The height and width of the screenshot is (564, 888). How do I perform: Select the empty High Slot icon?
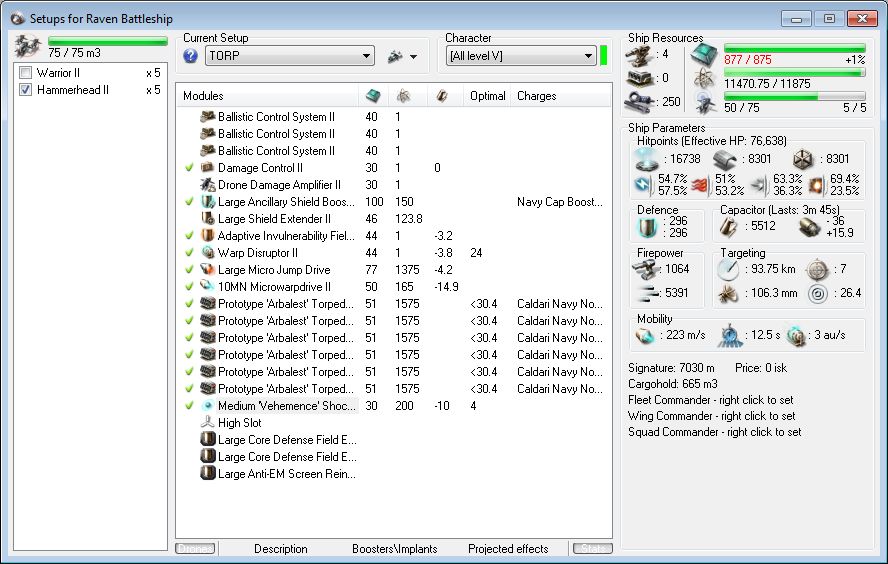tap(208, 422)
